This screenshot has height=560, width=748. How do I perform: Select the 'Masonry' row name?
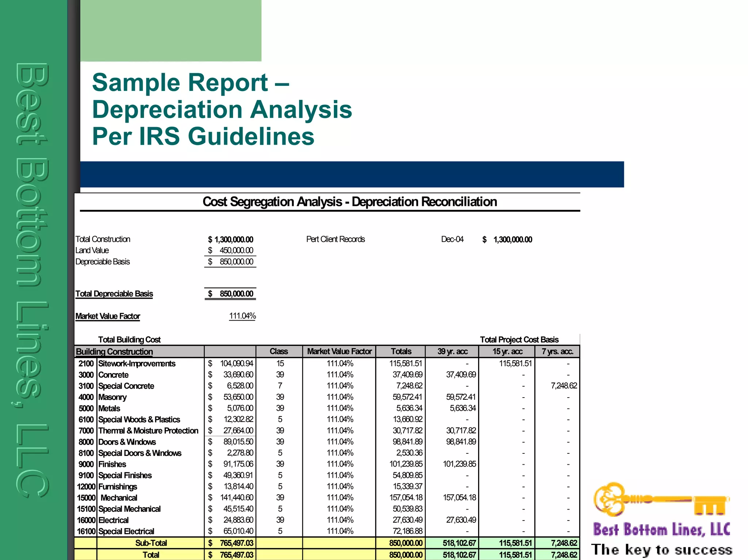click(x=112, y=397)
